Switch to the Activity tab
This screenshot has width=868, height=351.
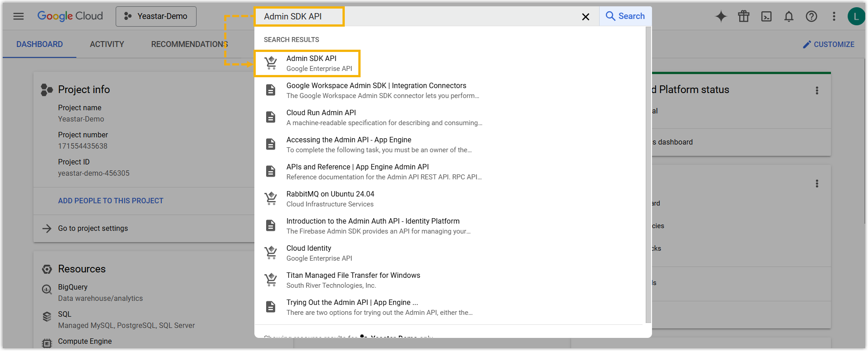[x=107, y=44]
